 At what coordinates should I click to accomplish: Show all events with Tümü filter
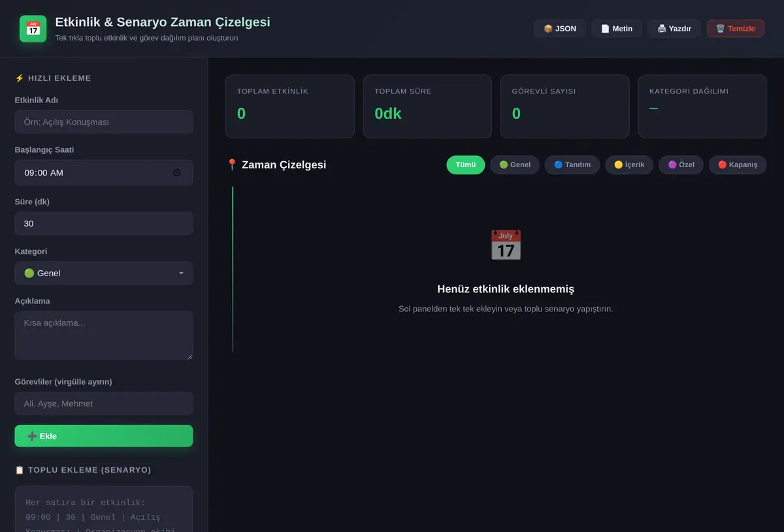[466, 165]
